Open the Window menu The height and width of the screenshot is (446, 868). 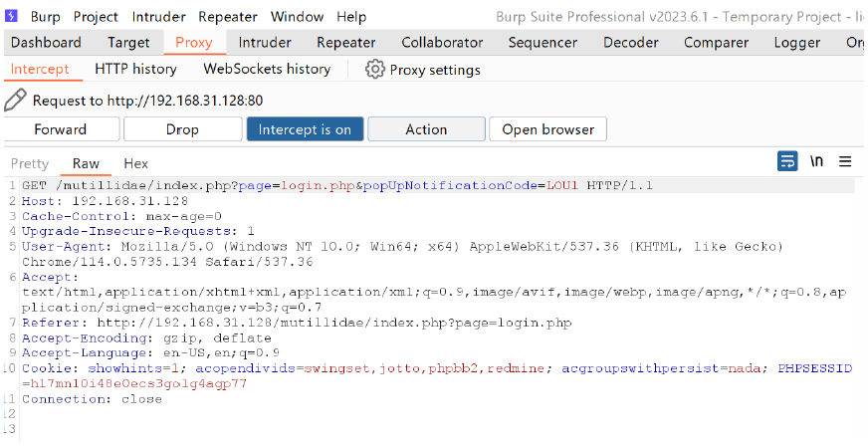[x=297, y=17]
